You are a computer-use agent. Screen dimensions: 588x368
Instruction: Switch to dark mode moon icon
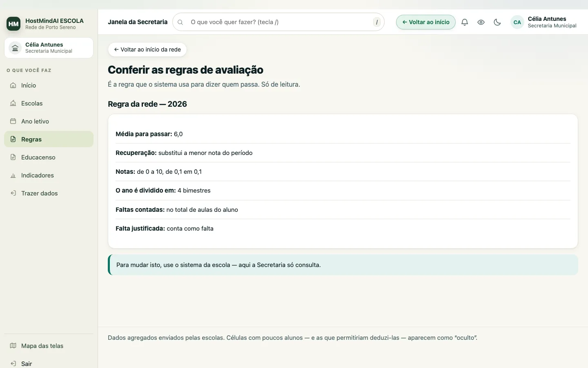pyautogui.click(x=497, y=22)
